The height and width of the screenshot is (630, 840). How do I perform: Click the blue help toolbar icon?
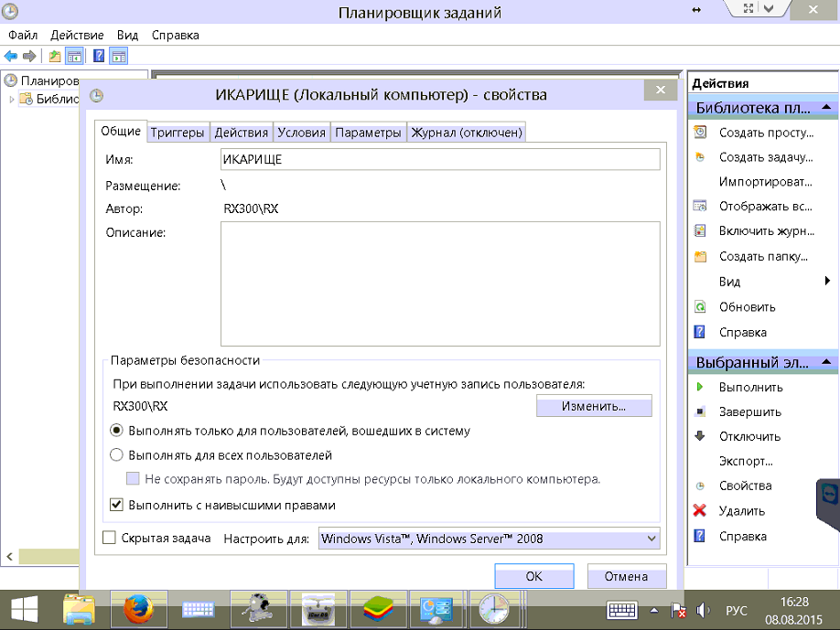click(98, 56)
